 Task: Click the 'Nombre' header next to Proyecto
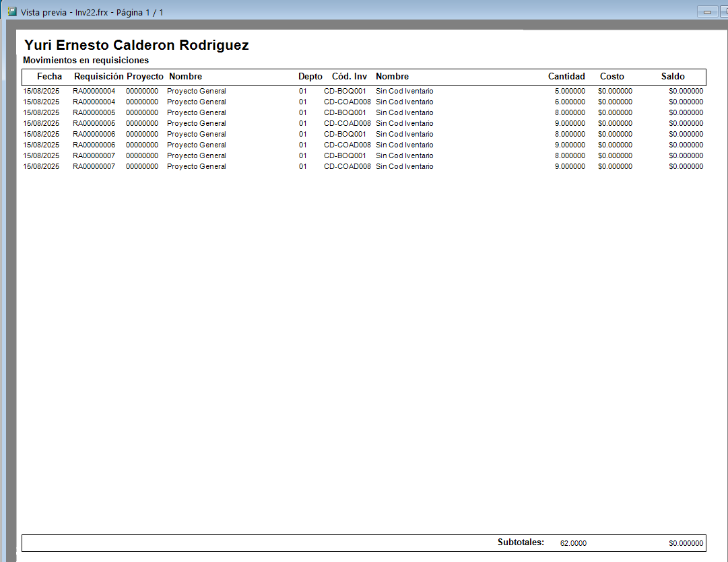pos(185,77)
